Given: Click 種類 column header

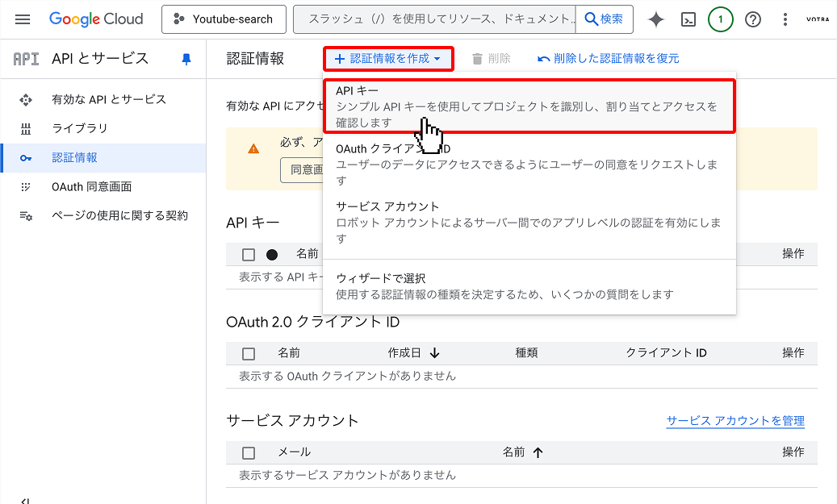Looking at the screenshot, I should (526, 352).
